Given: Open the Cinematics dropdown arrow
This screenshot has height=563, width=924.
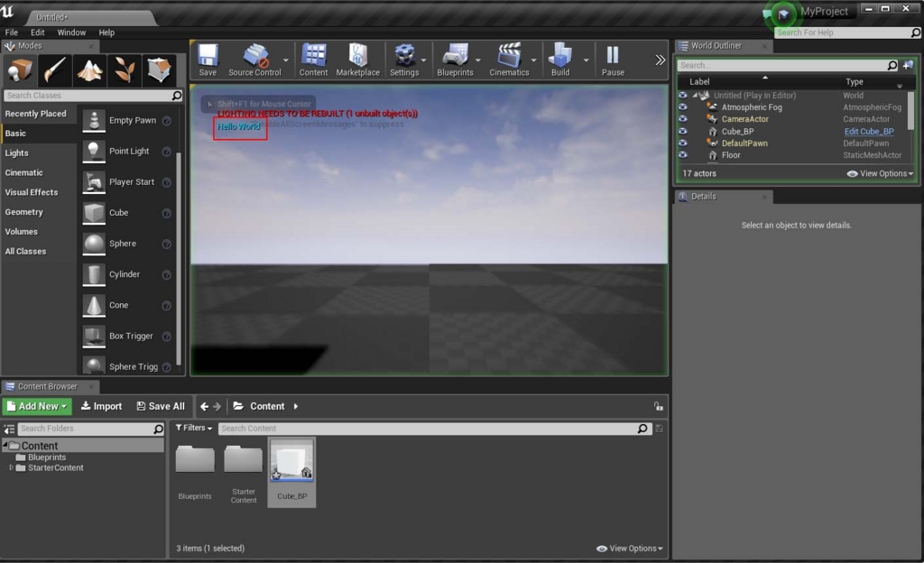Looking at the screenshot, I should tap(534, 60).
